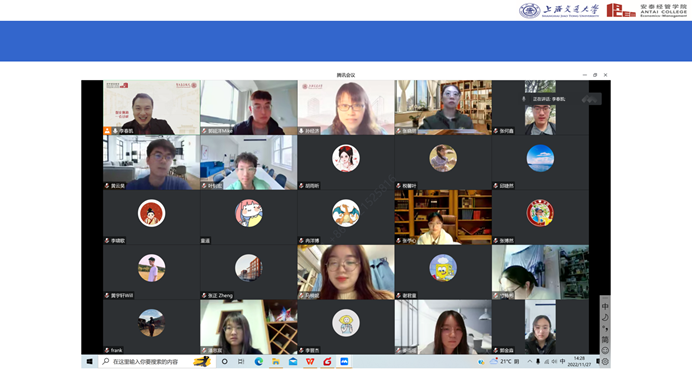Toggle Chinese/English mode on IME floating bar

[x=605, y=306]
